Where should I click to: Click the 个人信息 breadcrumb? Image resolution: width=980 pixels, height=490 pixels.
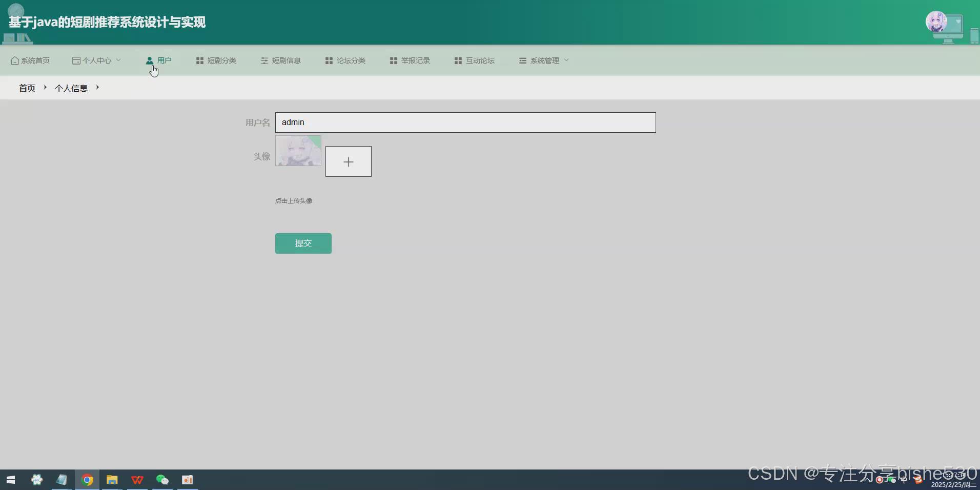click(71, 88)
